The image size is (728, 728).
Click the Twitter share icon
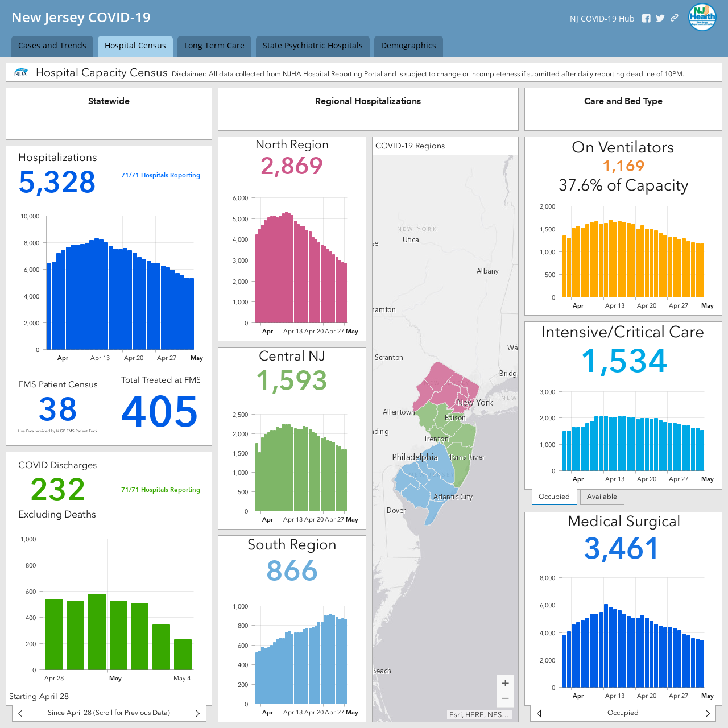point(660,18)
